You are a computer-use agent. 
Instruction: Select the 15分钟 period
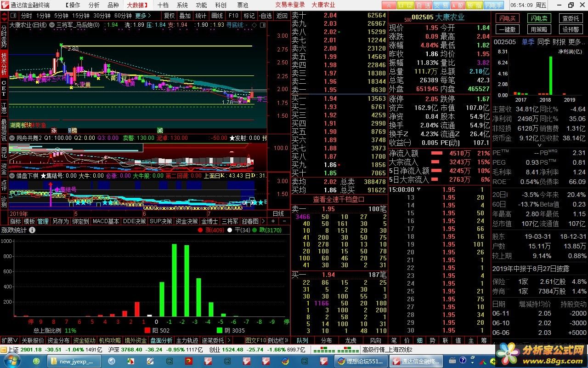point(81,16)
